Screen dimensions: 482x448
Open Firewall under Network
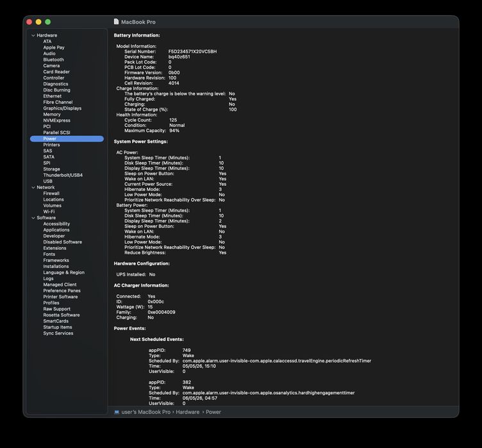click(51, 194)
